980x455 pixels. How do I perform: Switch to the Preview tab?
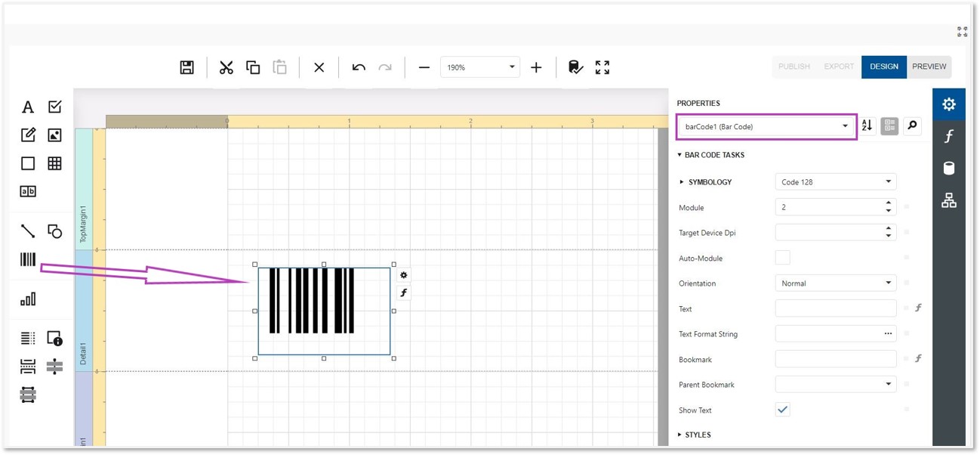[x=929, y=67]
